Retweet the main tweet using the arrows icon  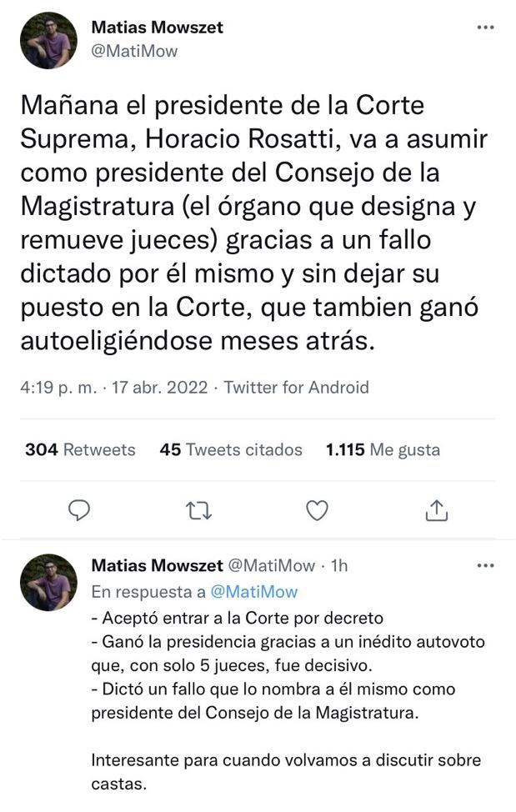[x=198, y=510]
